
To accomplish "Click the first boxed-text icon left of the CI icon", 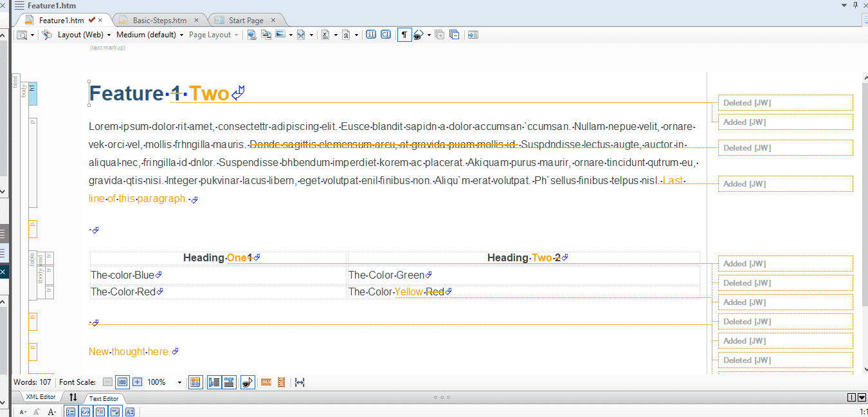I will pos(371,35).
